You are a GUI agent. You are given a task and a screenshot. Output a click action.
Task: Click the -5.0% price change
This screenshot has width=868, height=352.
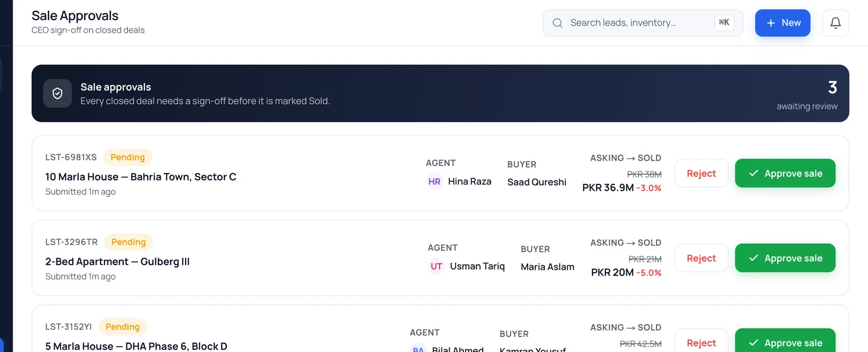pyautogui.click(x=649, y=273)
